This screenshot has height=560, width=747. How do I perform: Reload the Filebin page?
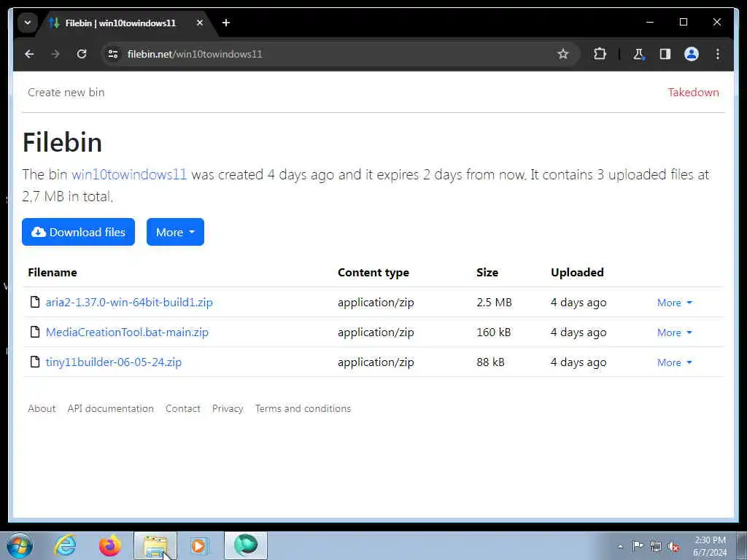(x=82, y=54)
